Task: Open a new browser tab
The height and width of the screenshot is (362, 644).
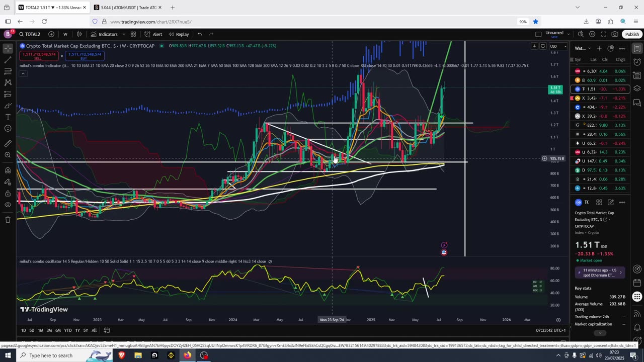Action: [x=173, y=8]
